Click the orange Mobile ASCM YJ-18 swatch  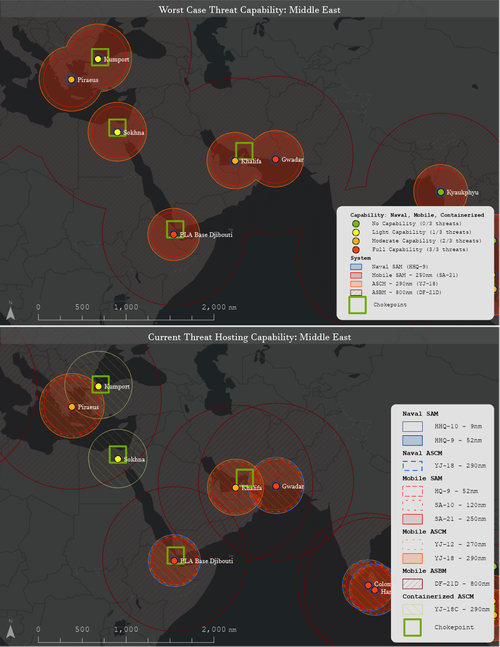click(x=413, y=558)
